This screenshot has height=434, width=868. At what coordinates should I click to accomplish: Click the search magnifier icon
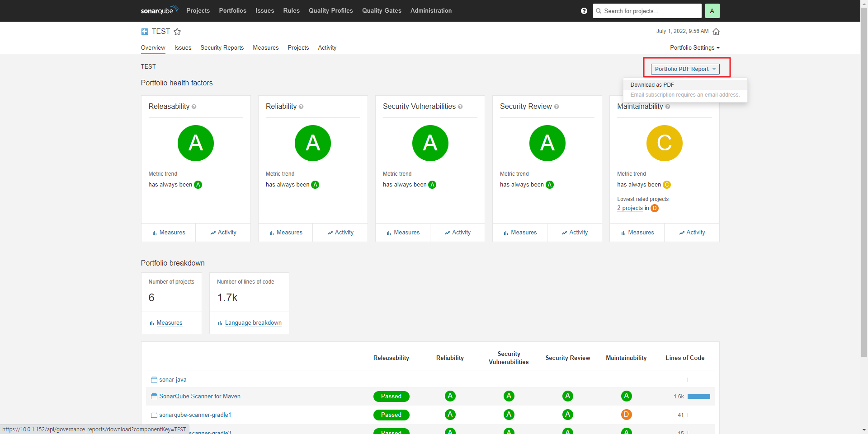coord(599,11)
